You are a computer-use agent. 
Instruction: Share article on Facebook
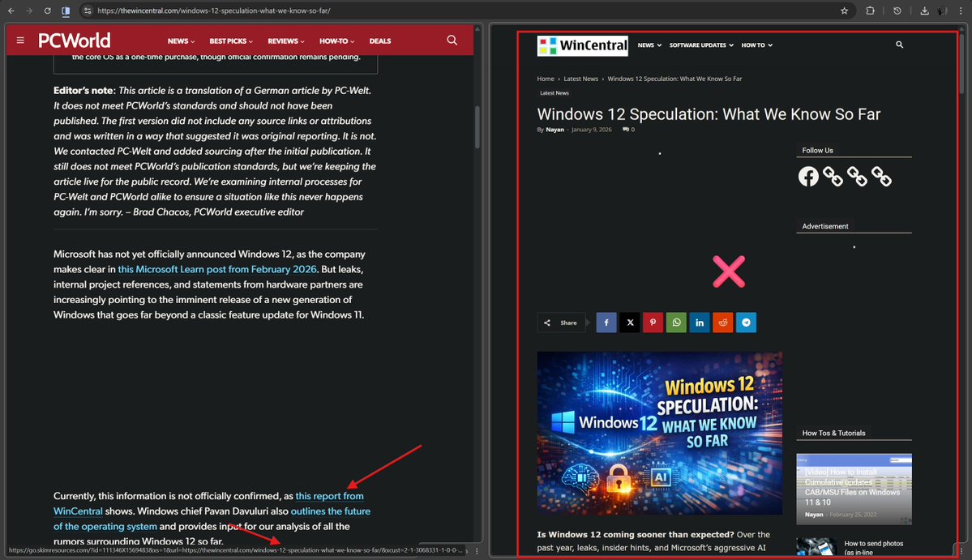[x=606, y=322]
